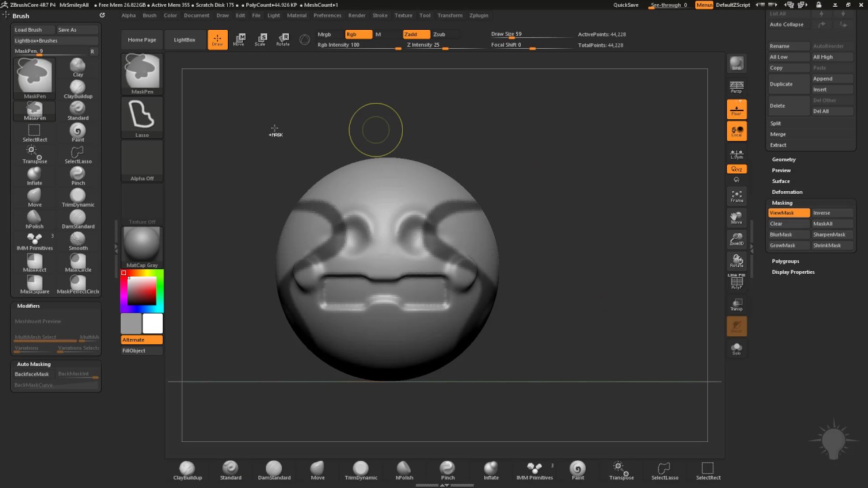This screenshot has width=868, height=488.
Task: Expand the Surface section
Action: (x=781, y=181)
